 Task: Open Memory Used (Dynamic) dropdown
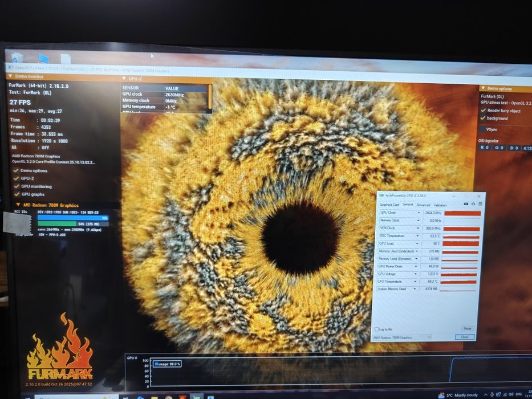point(417,259)
